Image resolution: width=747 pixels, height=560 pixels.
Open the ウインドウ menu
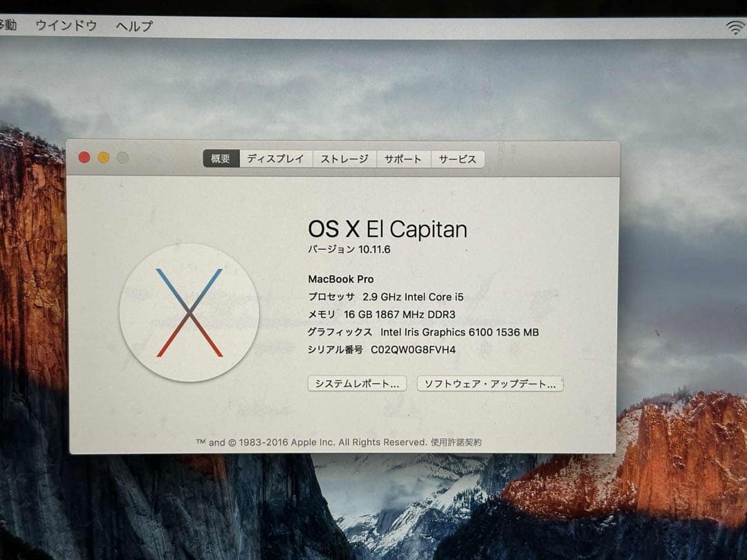[x=66, y=25]
